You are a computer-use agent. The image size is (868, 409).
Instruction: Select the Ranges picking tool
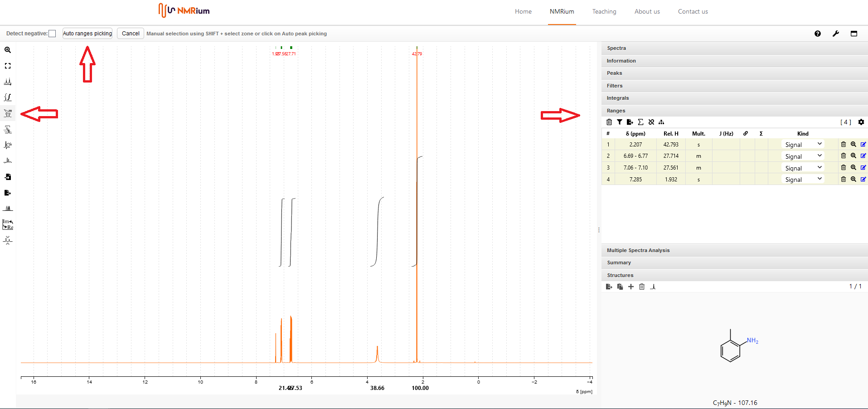(x=8, y=113)
